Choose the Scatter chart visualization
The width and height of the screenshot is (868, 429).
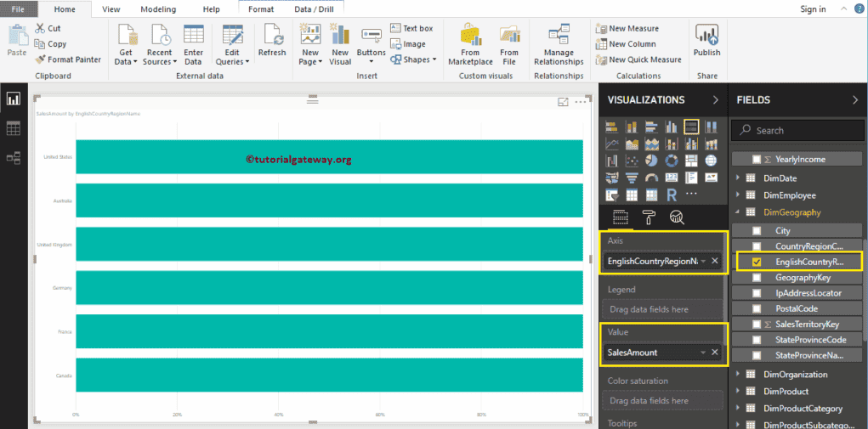tap(632, 161)
